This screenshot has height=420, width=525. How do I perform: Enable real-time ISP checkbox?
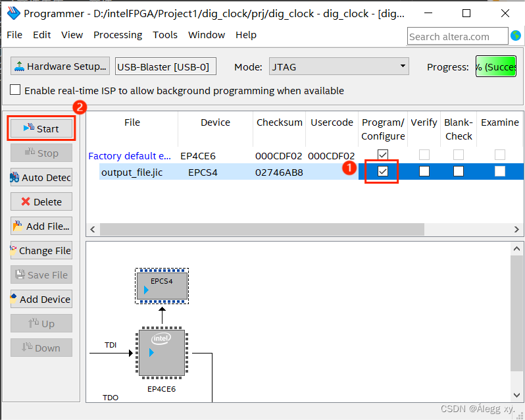15,90
